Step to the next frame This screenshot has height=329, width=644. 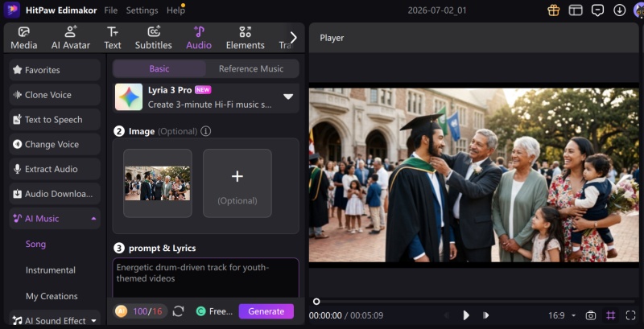[x=486, y=315]
